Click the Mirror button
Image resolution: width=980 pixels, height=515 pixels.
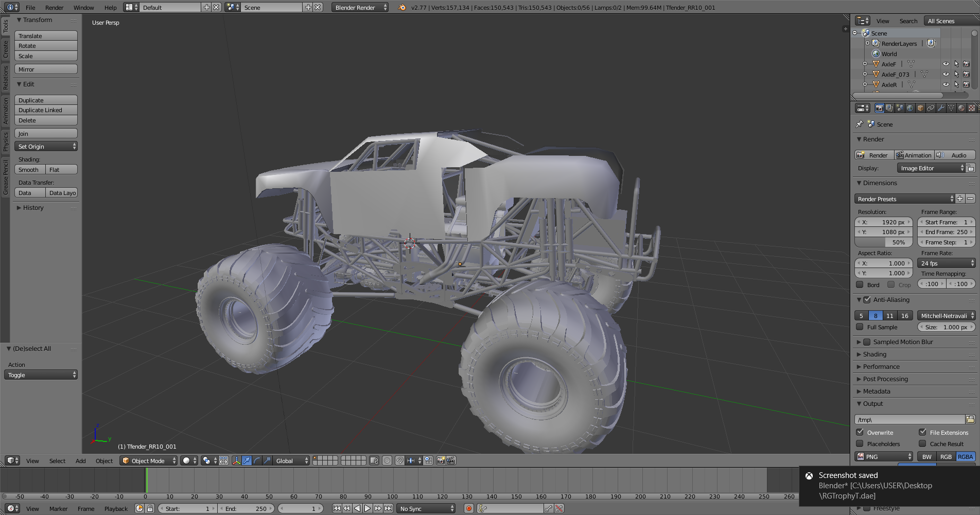(x=46, y=69)
